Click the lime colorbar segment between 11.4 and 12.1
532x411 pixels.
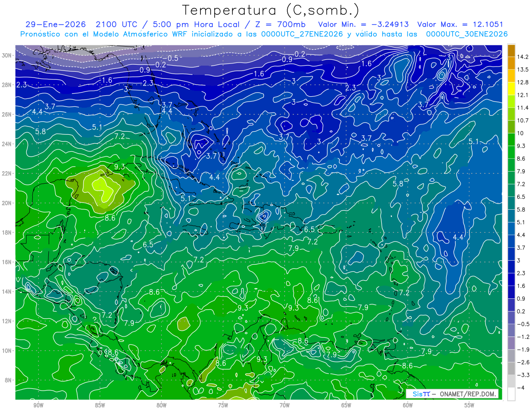[511, 102]
